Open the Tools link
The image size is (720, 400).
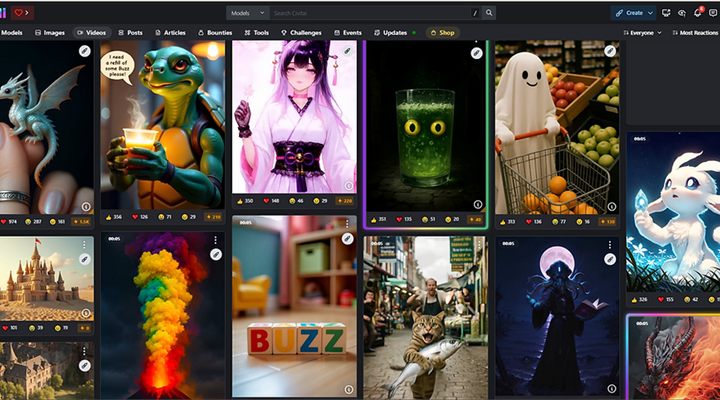tap(257, 33)
